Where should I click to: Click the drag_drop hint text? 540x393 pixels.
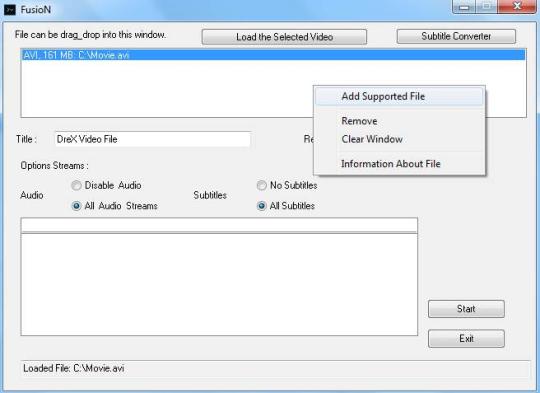[x=91, y=35]
